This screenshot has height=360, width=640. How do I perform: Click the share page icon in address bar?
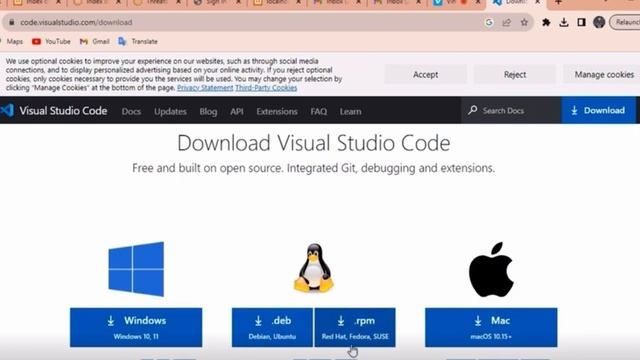point(507,22)
